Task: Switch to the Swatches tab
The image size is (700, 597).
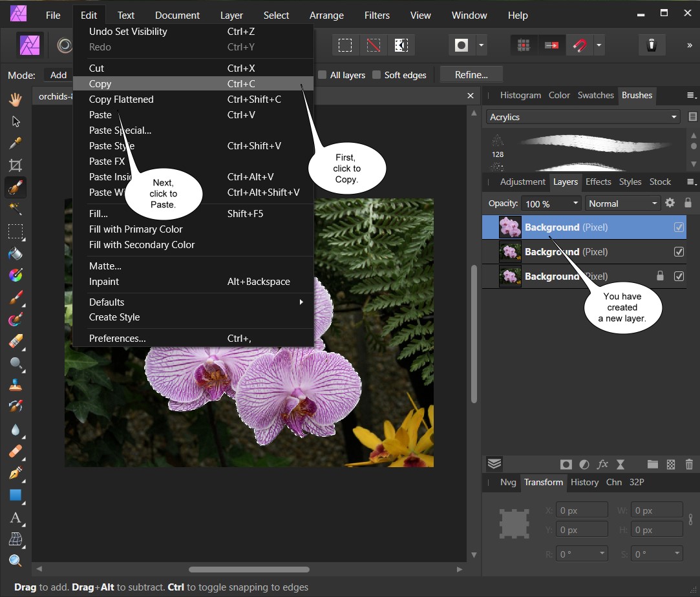Action: click(595, 95)
